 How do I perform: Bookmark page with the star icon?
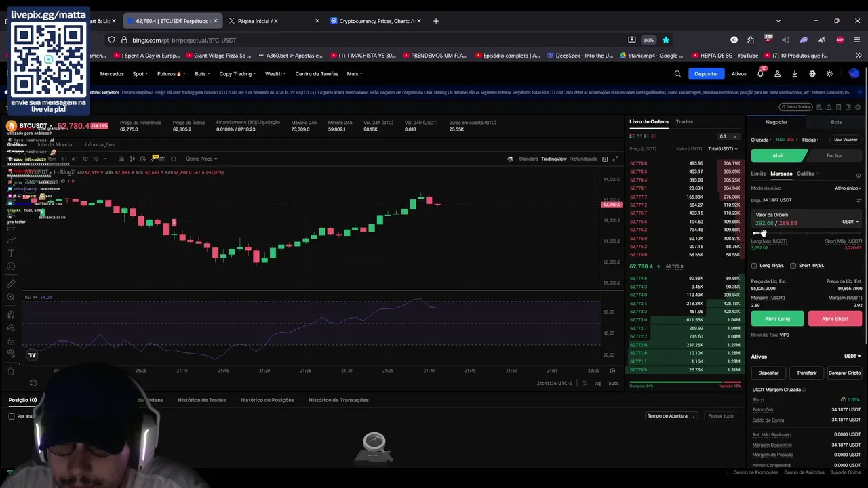pyautogui.click(x=666, y=40)
